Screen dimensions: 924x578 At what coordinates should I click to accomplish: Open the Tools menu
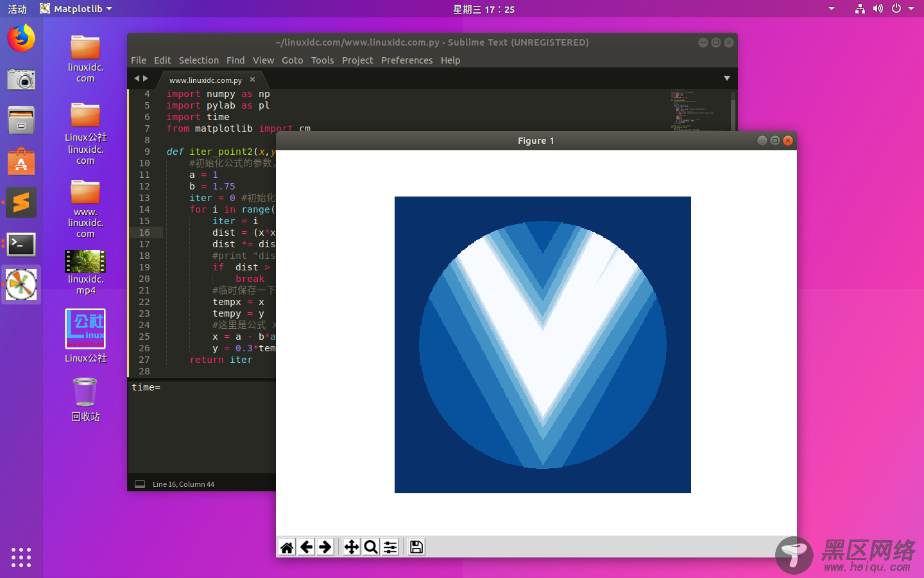pos(323,60)
